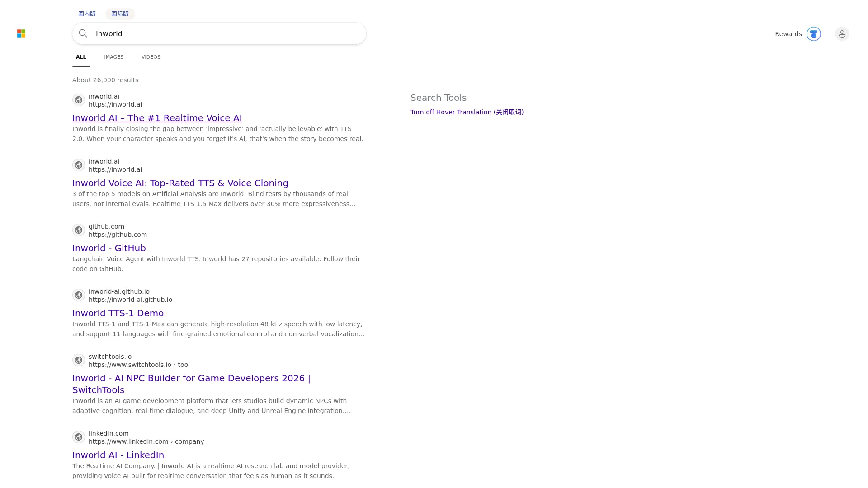Turn off Hover Translation link
Screen dimensions: 868x488
pos(467,112)
